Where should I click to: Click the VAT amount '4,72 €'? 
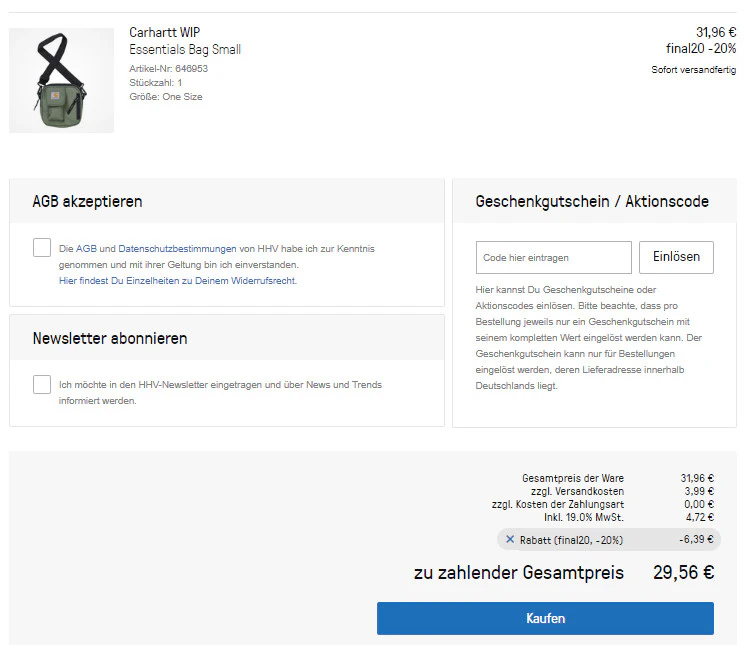[x=700, y=517]
